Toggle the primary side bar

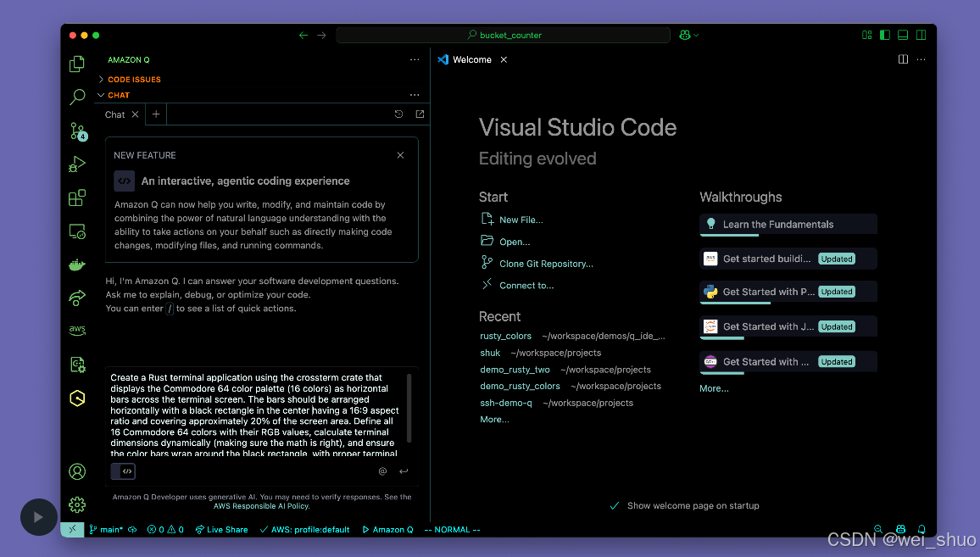885,35
